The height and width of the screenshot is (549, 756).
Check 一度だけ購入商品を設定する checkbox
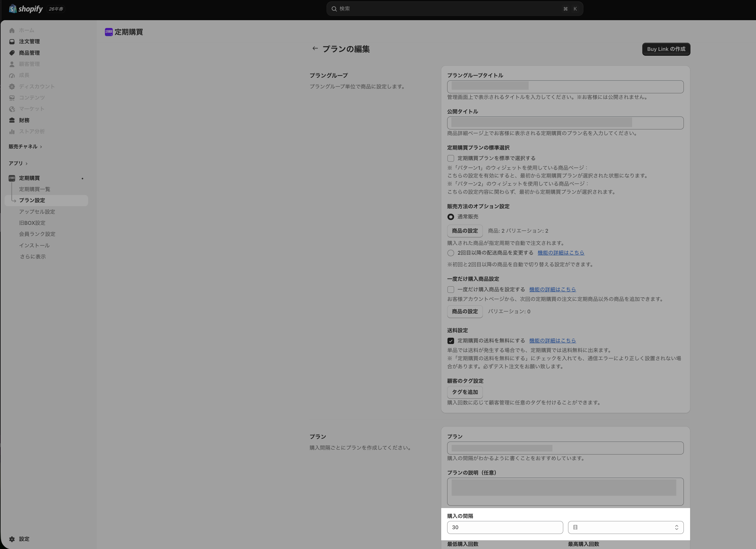(x=451, y=290)
